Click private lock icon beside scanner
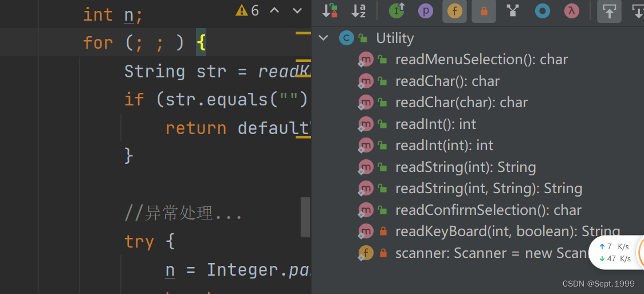The image size is (644, 294). click(383, 253)
